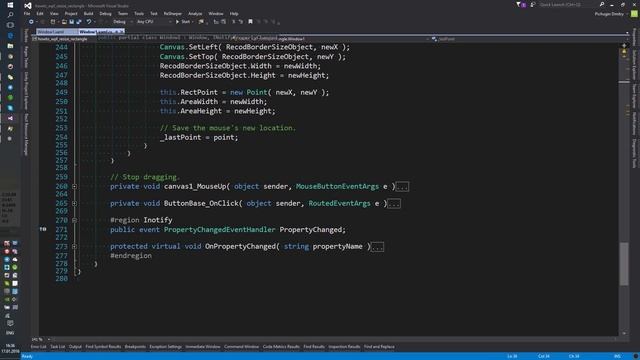This screenshot has height=360, width=640.
Task: Click the taskbar clock and date
Action: pos(10,348)
